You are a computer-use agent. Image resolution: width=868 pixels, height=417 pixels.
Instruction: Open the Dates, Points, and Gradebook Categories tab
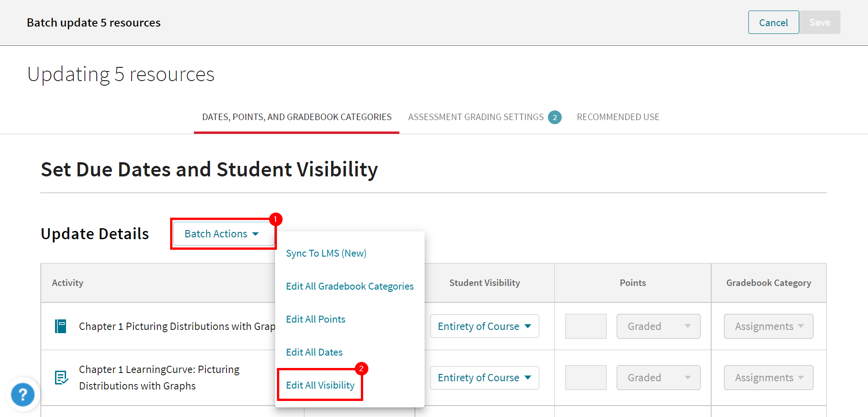pyautogui.click(x=296, y=117)
